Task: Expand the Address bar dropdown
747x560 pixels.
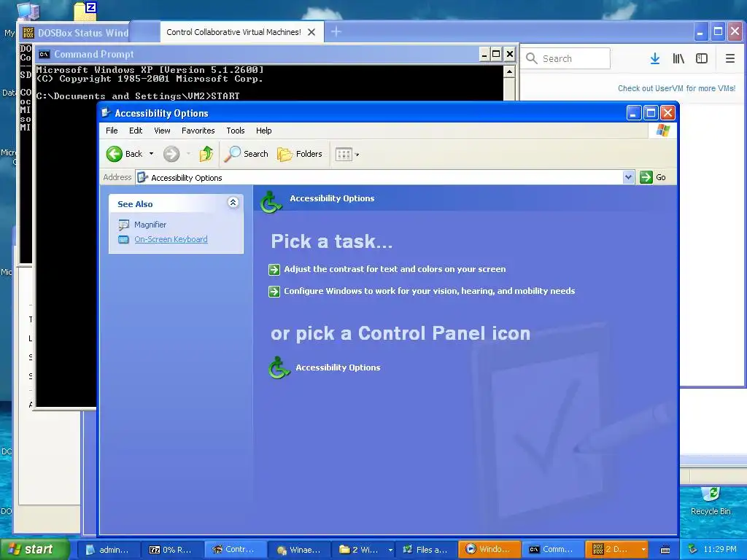Action: (628, 177)
